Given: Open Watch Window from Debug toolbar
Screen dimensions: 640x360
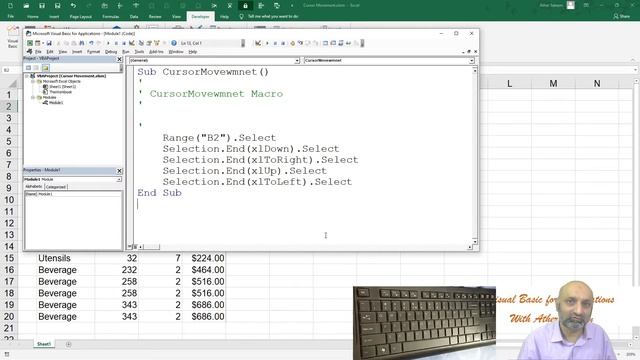Looking at the screenshot, I should (341, 43).
